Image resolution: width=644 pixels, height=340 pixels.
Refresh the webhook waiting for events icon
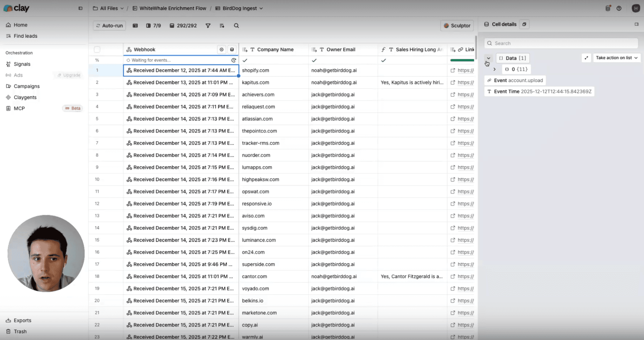pyautogui.click(x=234, y=60)
